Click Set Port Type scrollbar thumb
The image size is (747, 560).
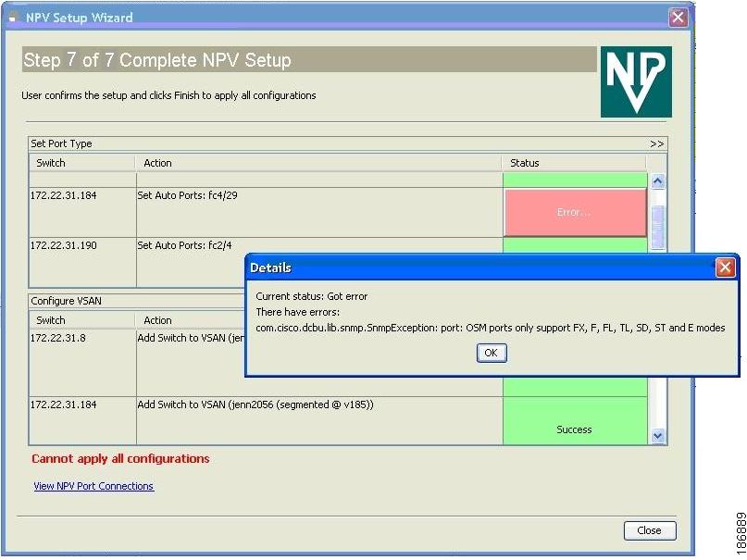tap(657, 227)
